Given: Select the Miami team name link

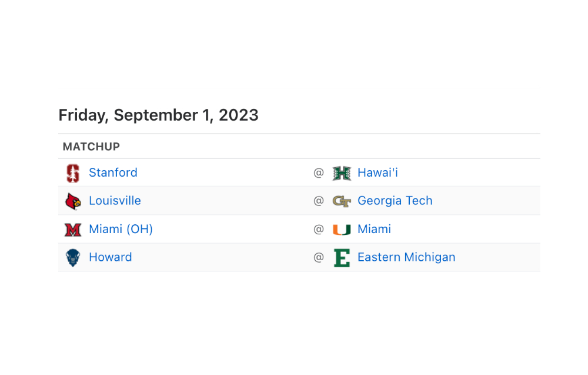Looking at the screenshot, I should [x=374, y=229].
